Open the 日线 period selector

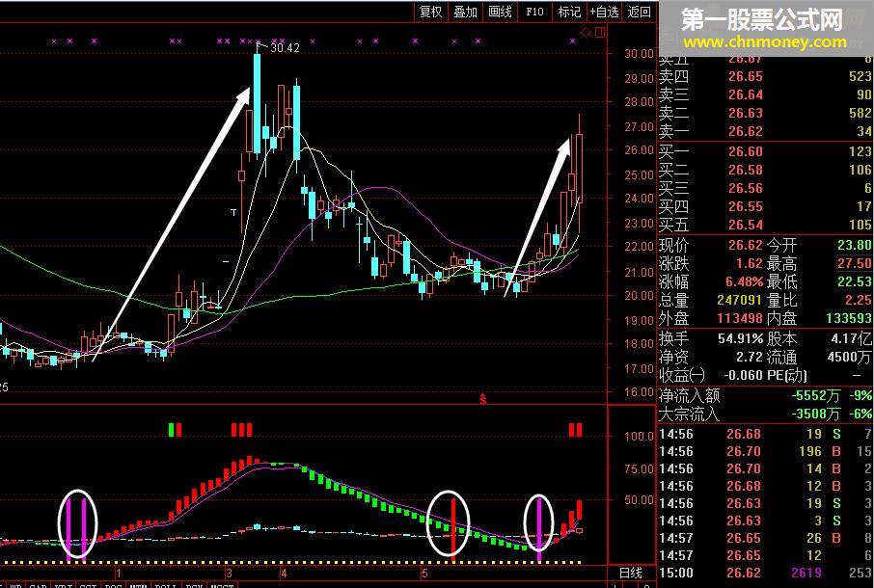pos(630,573)
